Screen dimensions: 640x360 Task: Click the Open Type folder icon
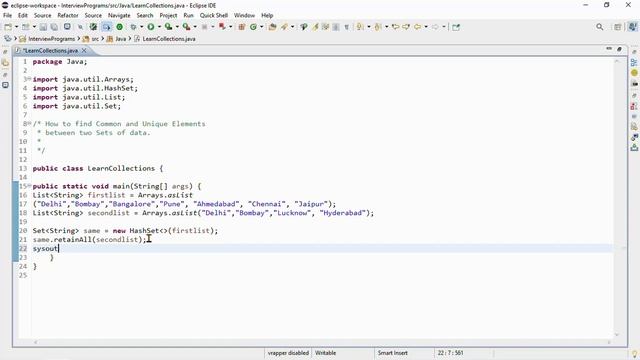272,27
